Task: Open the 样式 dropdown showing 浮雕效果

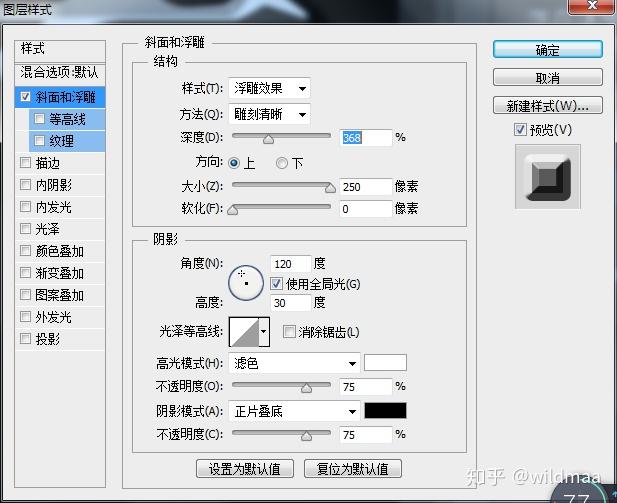Action: pos(269,88)
